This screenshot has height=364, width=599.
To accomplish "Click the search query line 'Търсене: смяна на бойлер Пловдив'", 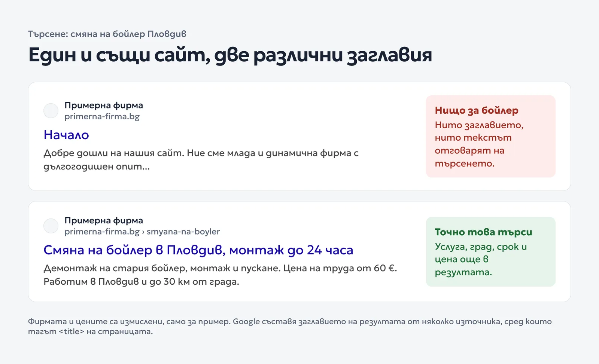I will click(x=107, y=34).
